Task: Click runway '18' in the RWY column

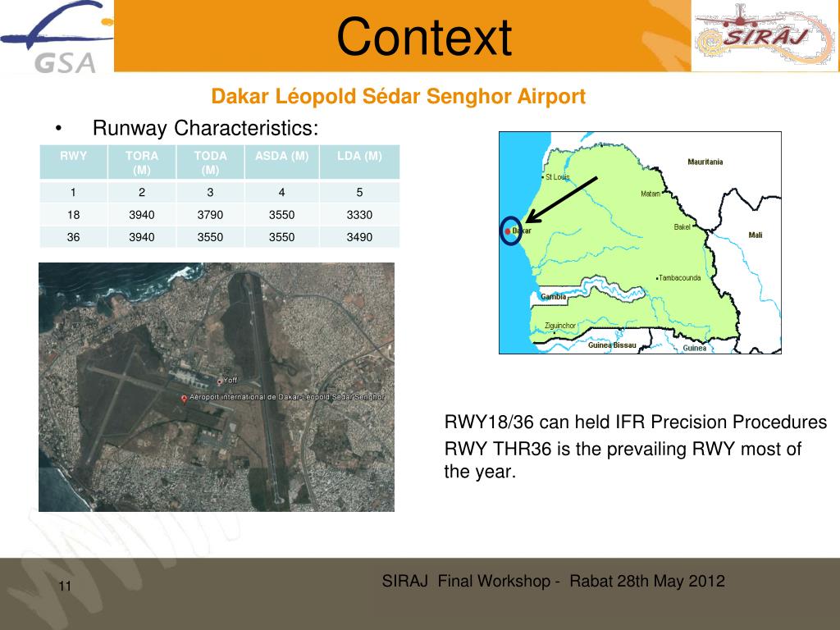Action: point(73,215)
